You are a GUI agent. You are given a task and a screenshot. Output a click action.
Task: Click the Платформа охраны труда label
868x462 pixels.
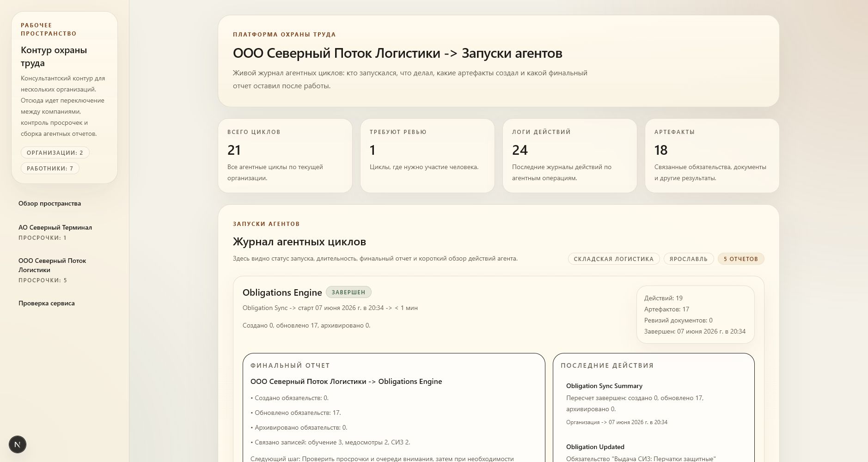click(x=284, y=35)
